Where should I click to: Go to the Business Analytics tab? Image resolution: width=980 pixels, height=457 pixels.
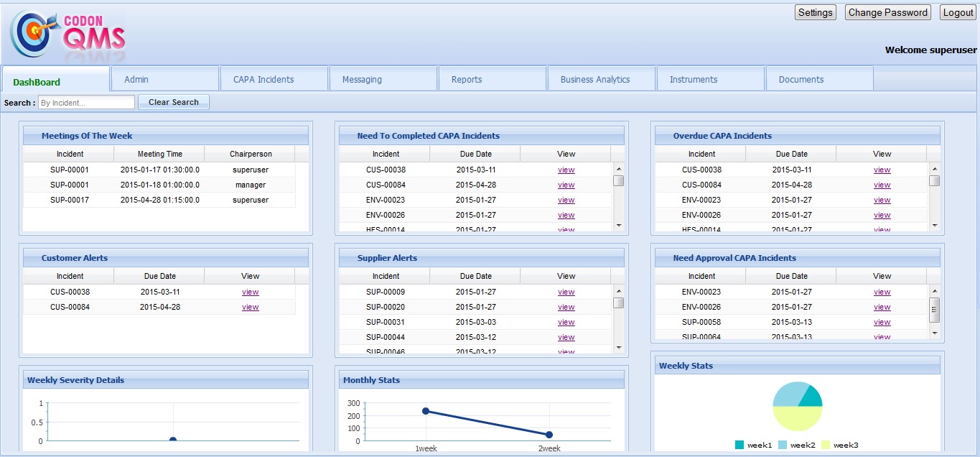point(602,79)
